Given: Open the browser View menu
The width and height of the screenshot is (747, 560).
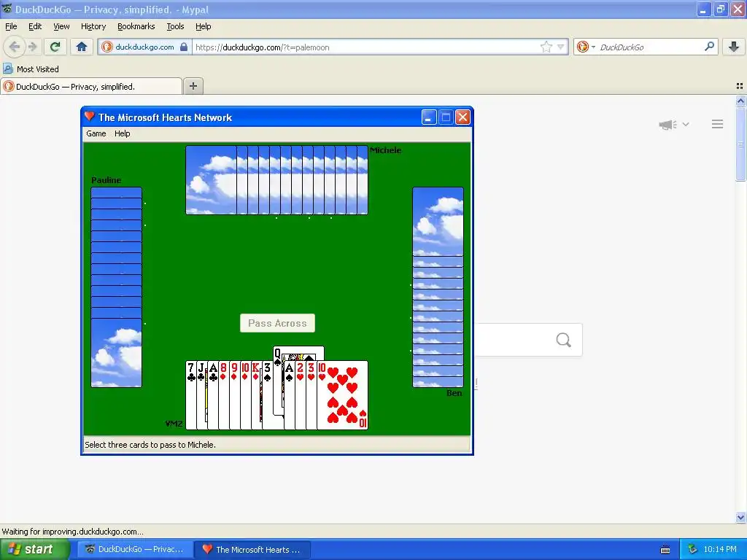Looking at the screenshot, I should click(61, 26).
